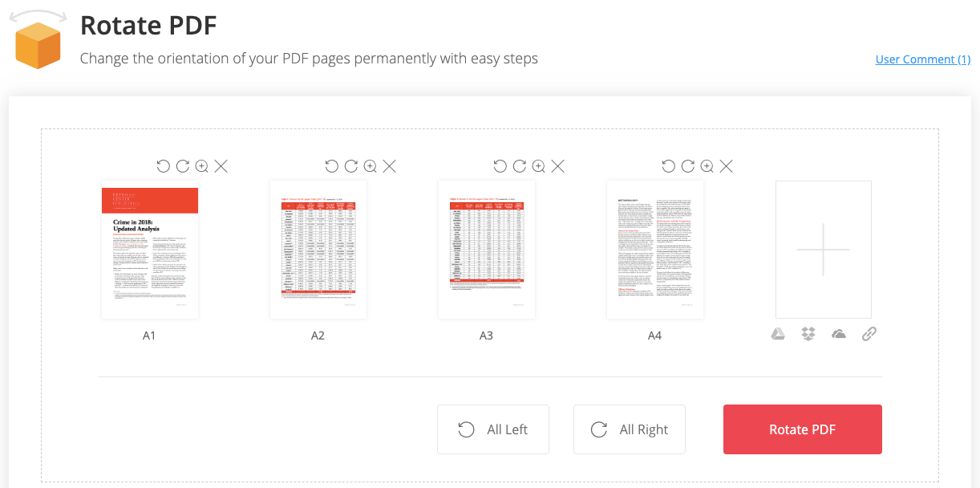Image resolution: width=980 pixels, height=488 pixels.
Task: Rotate page A4 clockwise
Action: [x=688, y=166]
